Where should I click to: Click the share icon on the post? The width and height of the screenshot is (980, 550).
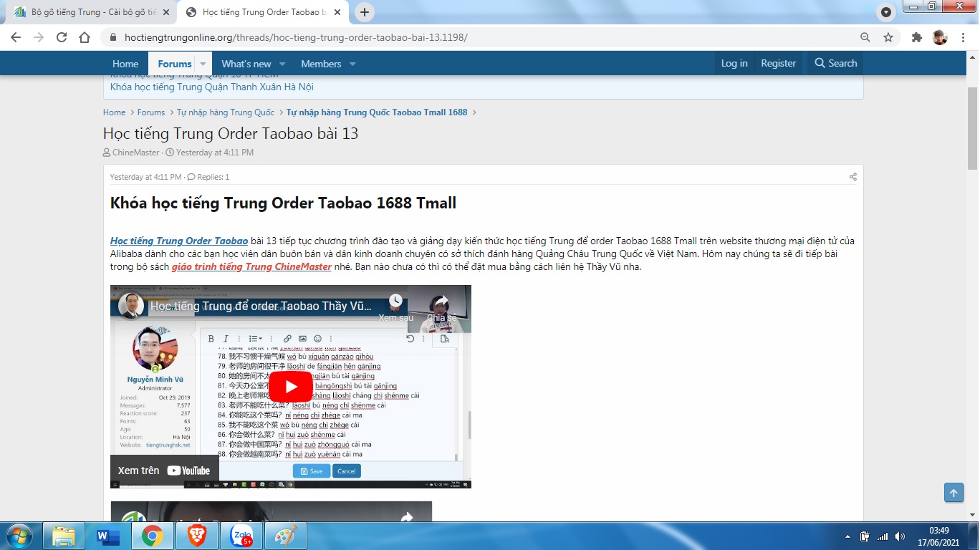point(852,177)
